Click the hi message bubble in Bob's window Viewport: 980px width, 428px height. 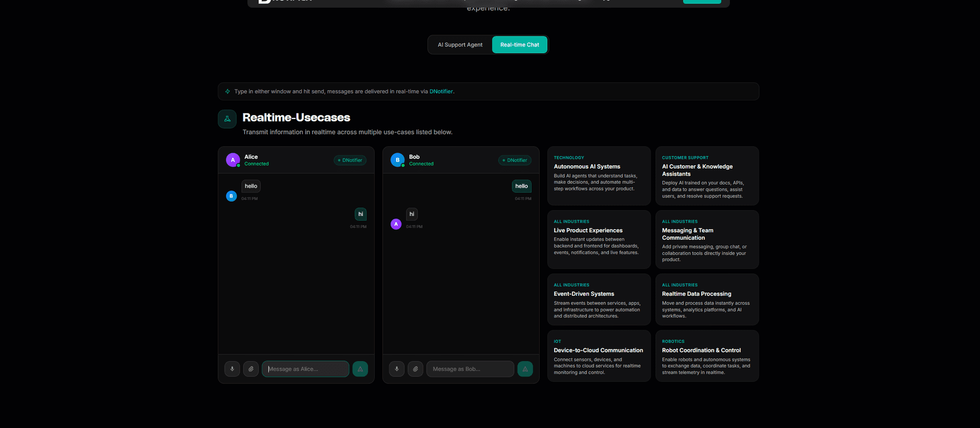(x=412, y=214)
